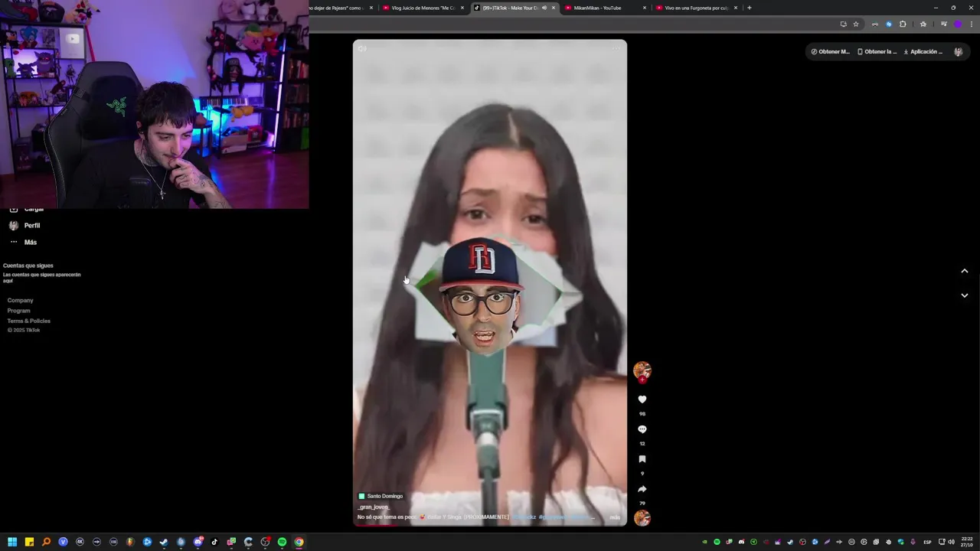980x551 pixels.
Task: Open the TikTok profile avatar at top right
Action: coord(959,51)
